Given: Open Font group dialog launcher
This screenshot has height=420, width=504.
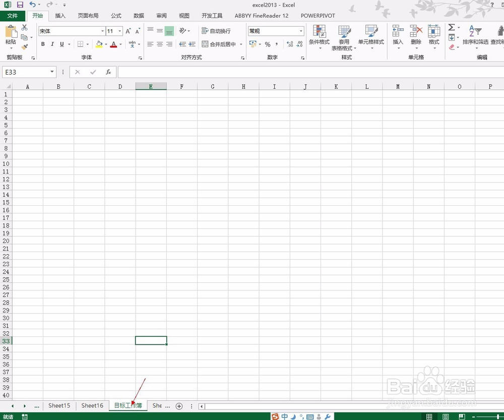Looking at the screenshot, I should 140,58.
